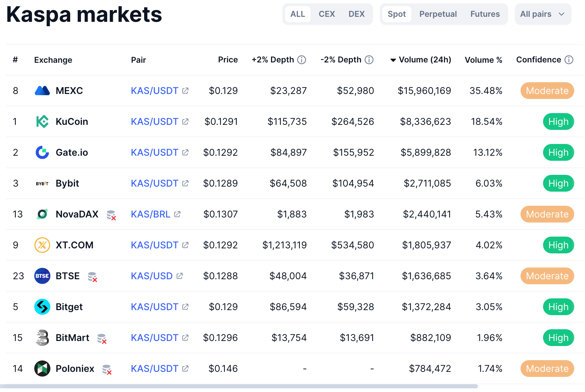Switch to the Perpetual tab
This screenshot has height=392, width=585.
(x=438, y=14)
